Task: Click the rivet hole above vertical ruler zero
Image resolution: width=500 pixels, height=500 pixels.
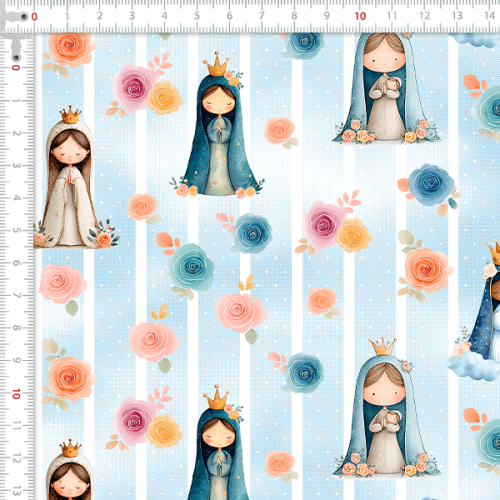Action: [x=16, y=57]
